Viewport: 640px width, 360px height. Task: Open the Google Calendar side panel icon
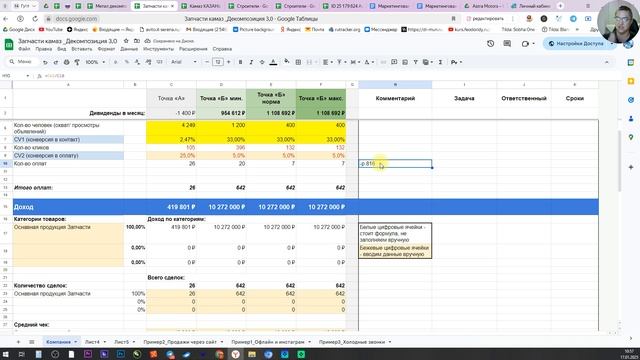tap(631, 62)
